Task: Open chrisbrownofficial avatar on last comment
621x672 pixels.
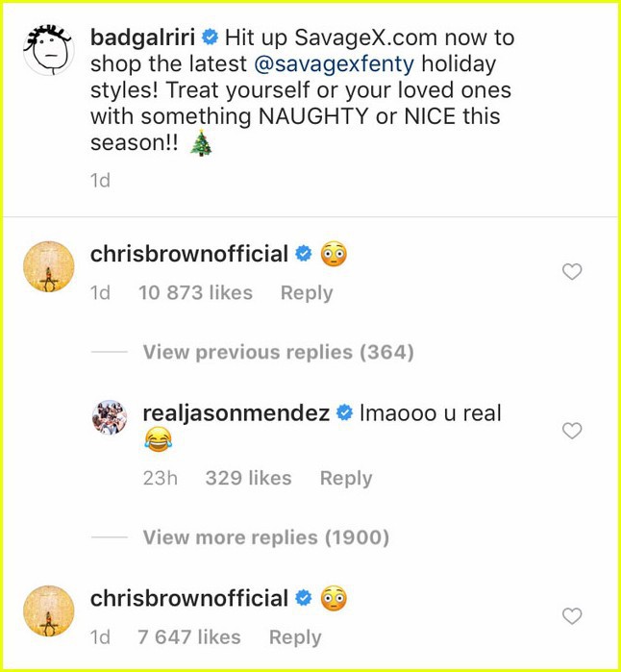Action: tap(48, 610)
